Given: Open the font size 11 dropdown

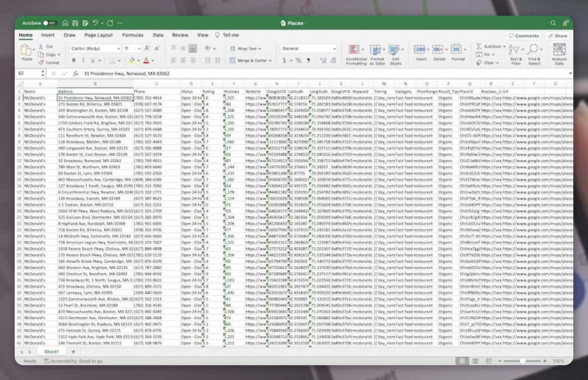Looking at the screenshot, I should 132,48.
